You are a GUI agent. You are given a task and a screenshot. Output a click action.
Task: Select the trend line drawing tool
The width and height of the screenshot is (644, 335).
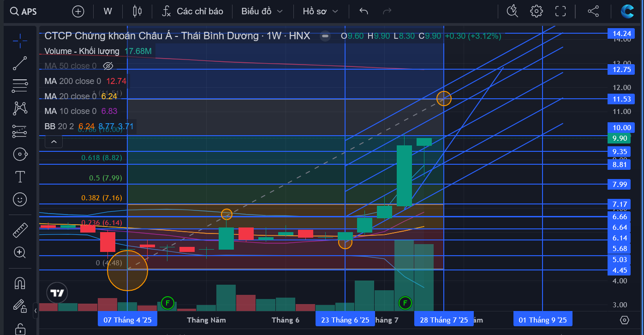pyautogui.click(x=20, y=63)
